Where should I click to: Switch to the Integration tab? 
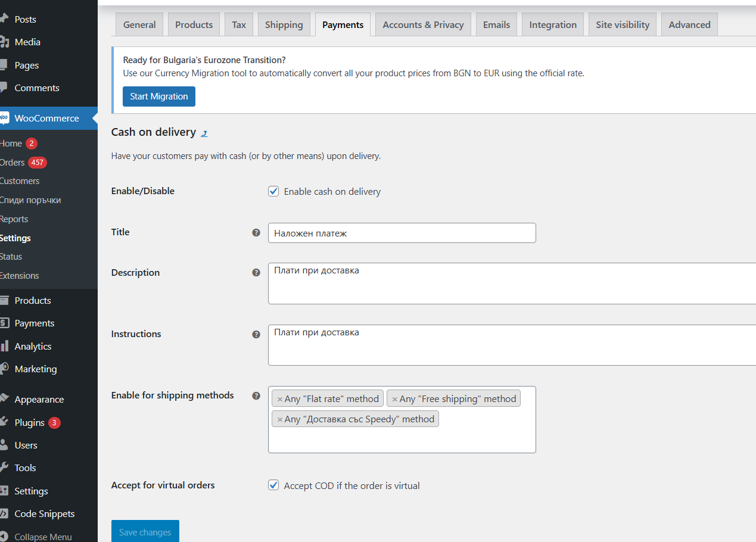553,24
